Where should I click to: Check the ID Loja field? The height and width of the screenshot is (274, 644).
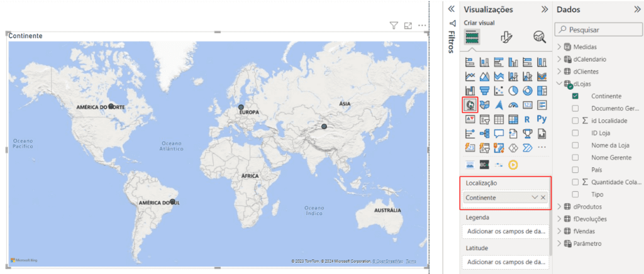coord(575,133)
